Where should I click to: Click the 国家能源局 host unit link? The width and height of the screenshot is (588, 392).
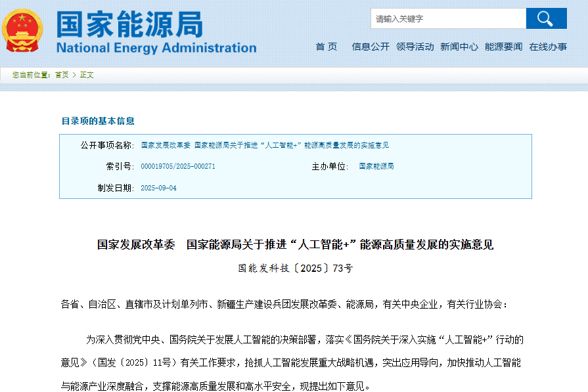coord(375,166)
